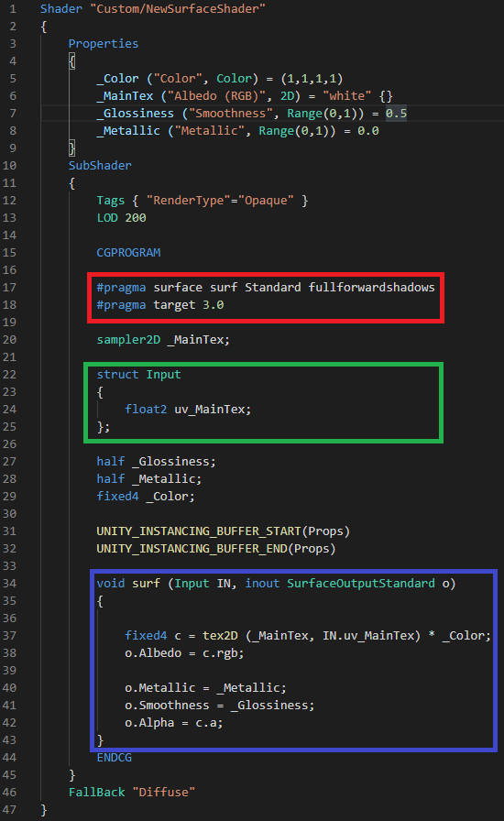Click the closing brace on line 47
This screenshot has height=821, width=504.
[44, 810]
